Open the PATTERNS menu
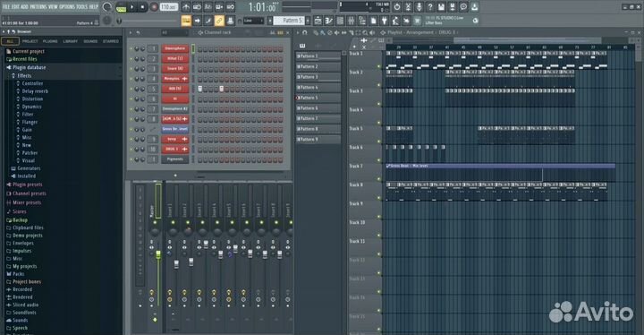Image resolution: width=644 pixels, height=335 pixels. pos(39,6)
